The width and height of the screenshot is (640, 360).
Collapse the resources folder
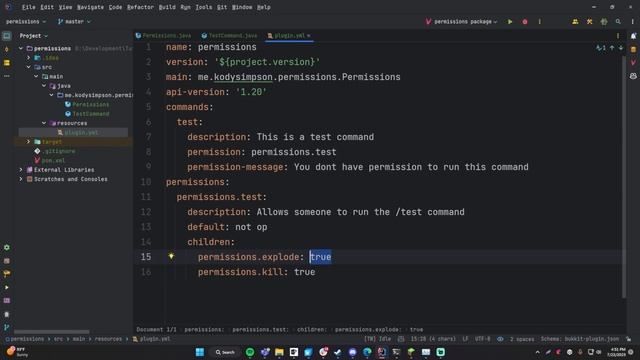pos(44,123)
